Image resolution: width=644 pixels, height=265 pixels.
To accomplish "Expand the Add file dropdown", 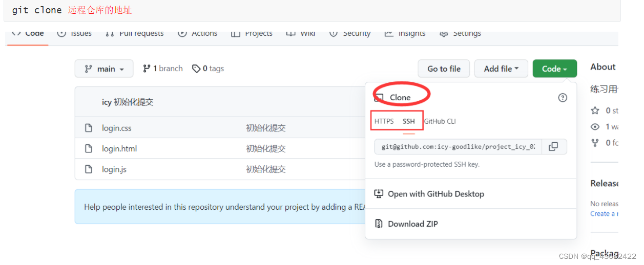I will tap(501, 69).
